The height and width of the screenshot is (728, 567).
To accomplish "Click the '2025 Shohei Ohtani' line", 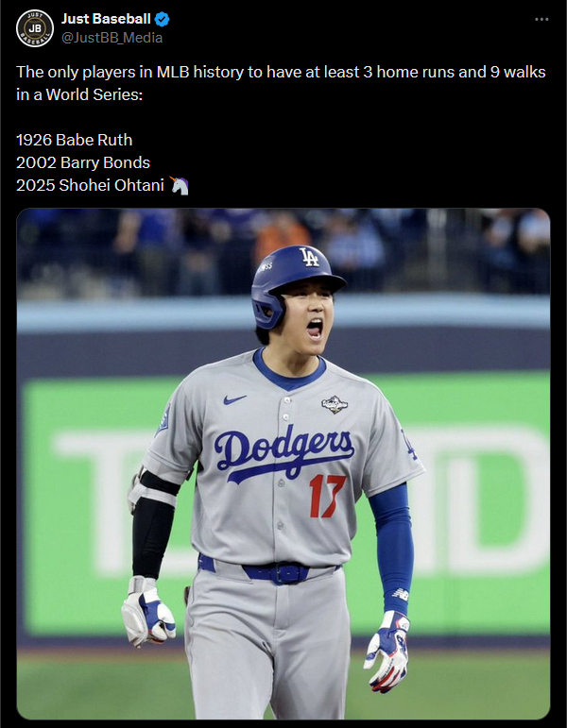I will point(90,185).
